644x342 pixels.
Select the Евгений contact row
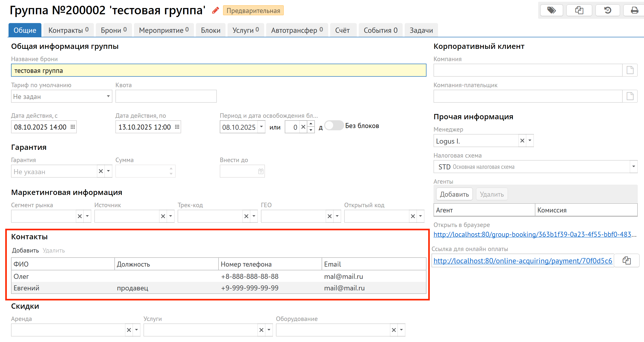(x=26, y=288)
